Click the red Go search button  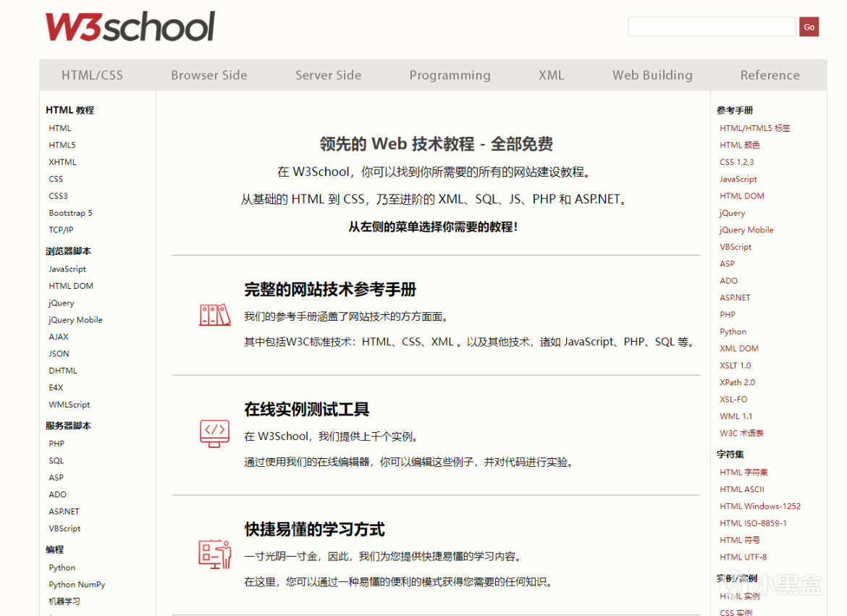tap(809, 27)
